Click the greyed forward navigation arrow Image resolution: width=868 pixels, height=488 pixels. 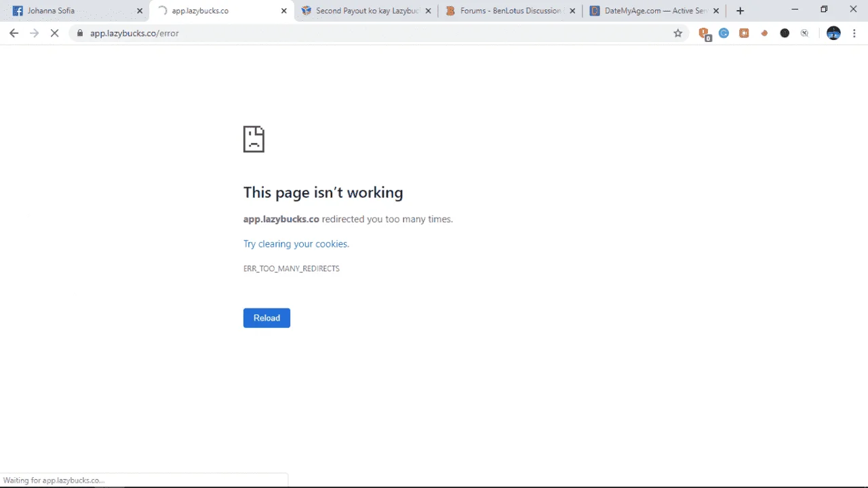pos(34,33)
